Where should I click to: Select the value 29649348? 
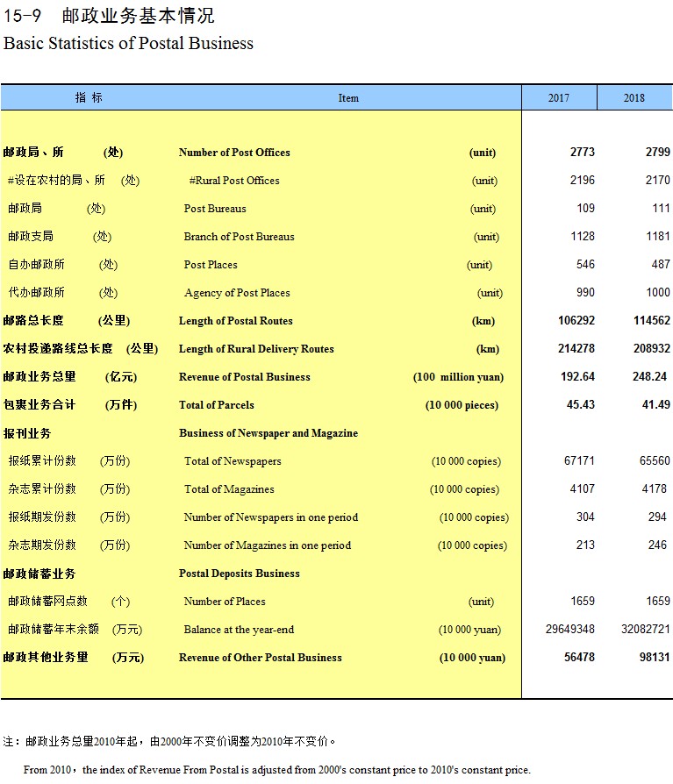pos(570,629)
